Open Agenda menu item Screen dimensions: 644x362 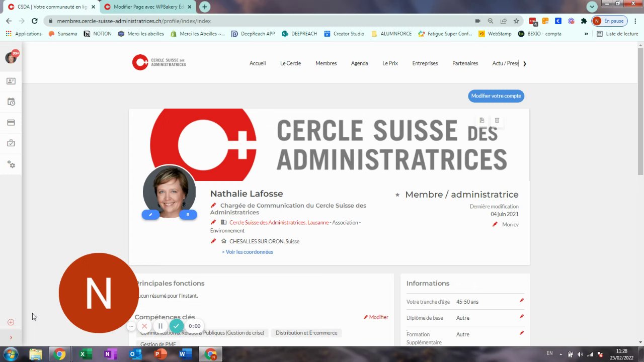(359, 63)
